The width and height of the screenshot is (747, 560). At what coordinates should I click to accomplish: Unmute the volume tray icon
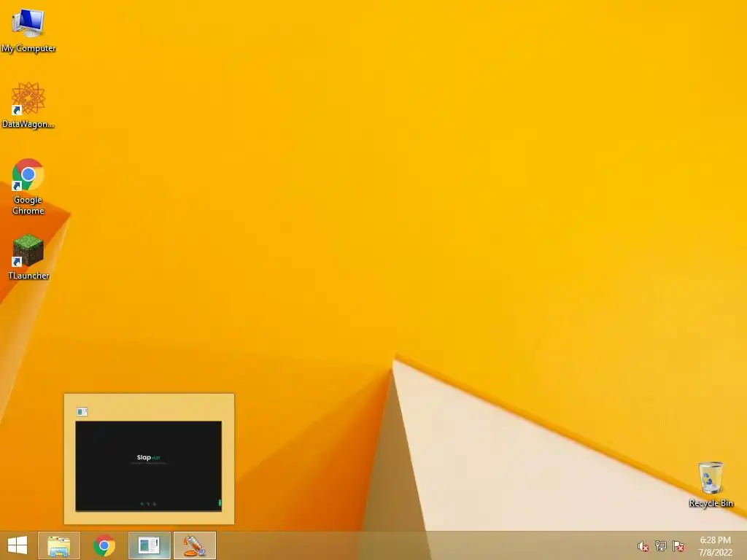[643, 546]
